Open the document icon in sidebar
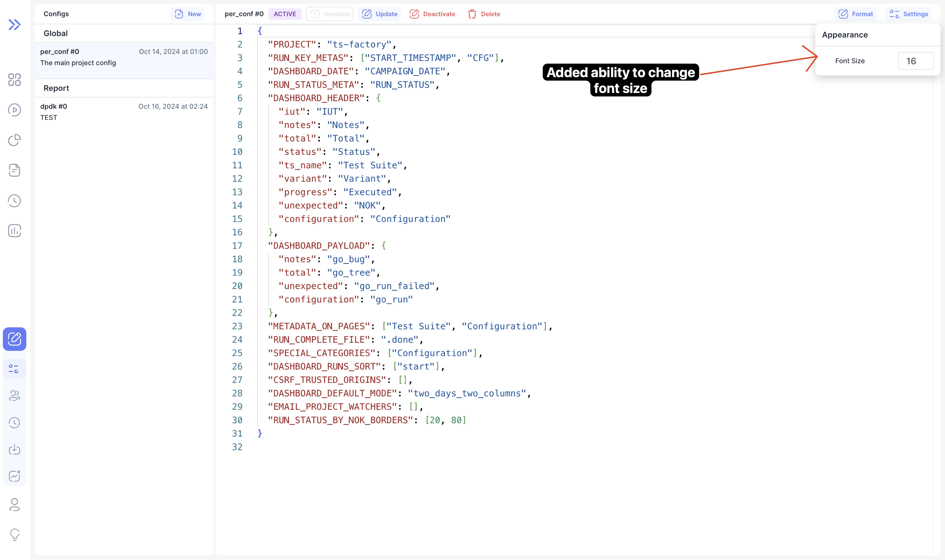 coord(14,170)
